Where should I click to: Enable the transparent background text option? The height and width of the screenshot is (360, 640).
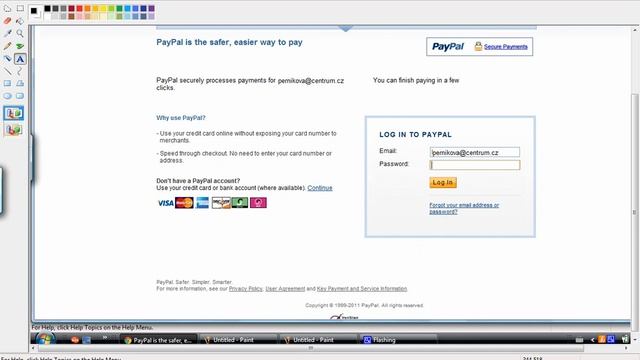[14, 130]
